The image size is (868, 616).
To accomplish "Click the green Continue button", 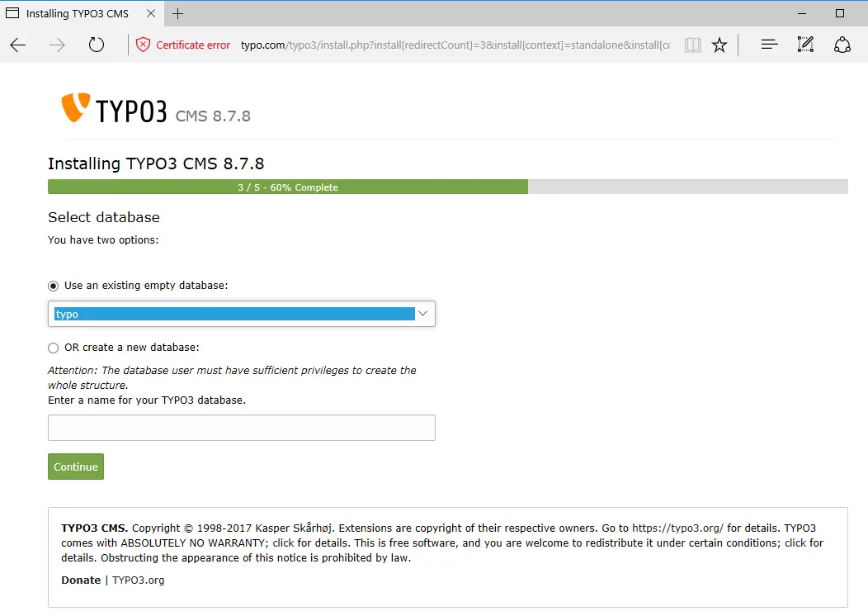I will pos(76,467).
